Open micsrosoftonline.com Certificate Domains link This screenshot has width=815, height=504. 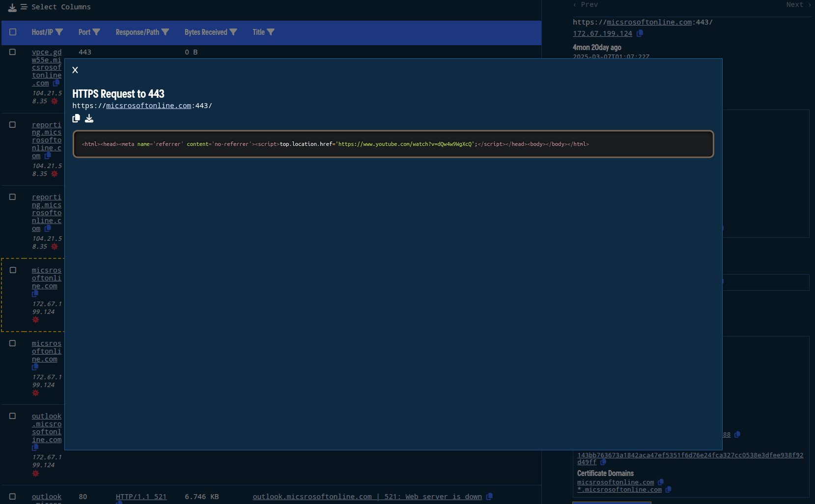click(616, 482)
